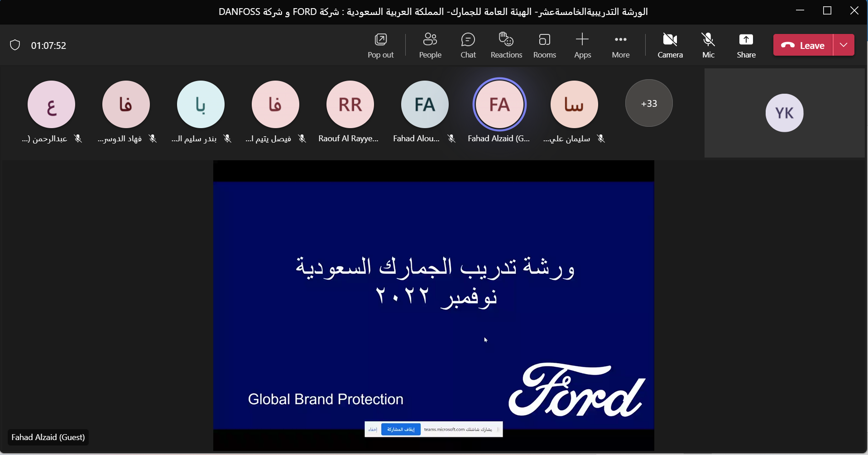Viewport: 868px width, 455px height.
Task: Show the People participants panel
Action: 430,45
